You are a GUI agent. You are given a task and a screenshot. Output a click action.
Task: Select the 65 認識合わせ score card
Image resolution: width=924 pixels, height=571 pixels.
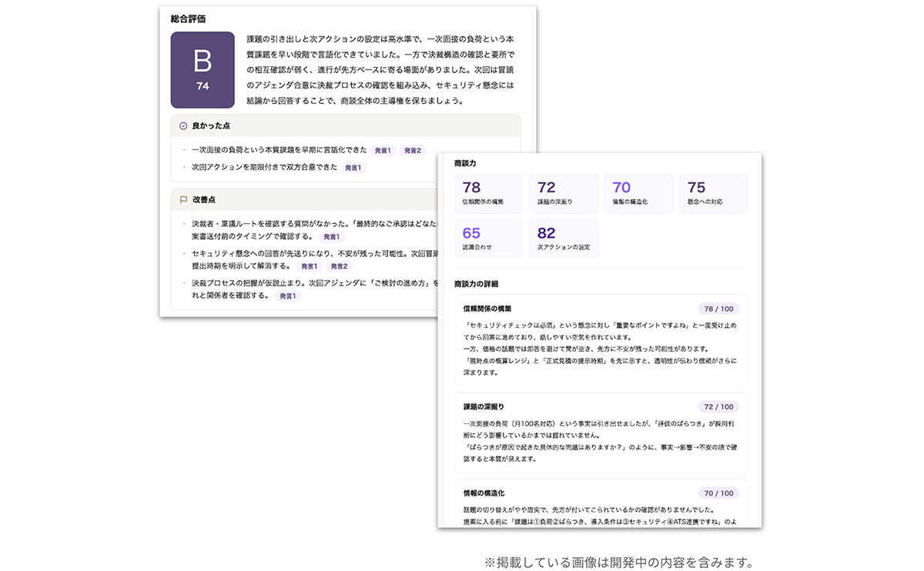click(489, 239)
